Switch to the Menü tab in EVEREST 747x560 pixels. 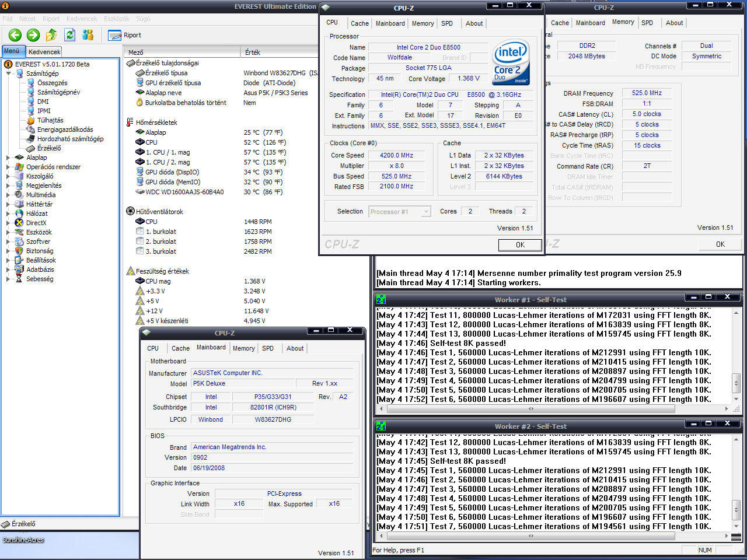12,51
